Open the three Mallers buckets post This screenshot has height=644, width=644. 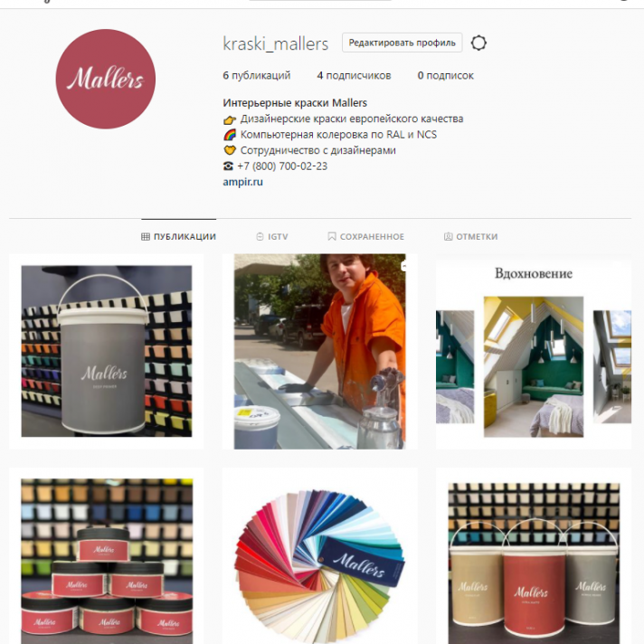pos(534,555)
